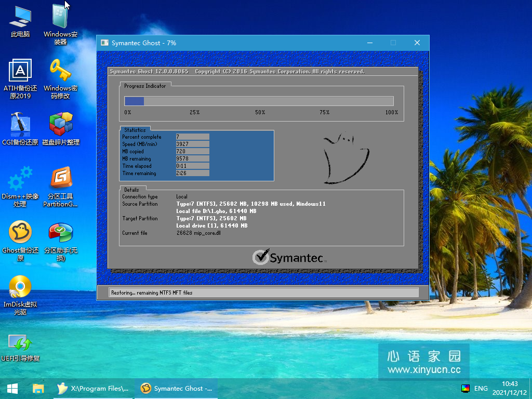Select the 分区助手(无损) desktop icon

coord(60,241)
